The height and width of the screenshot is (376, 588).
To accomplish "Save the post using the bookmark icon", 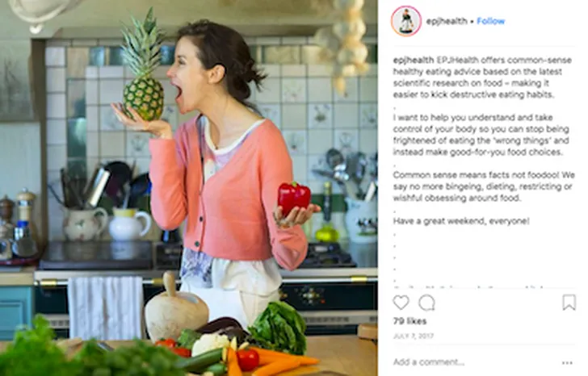I will click(x=569, y=302).
